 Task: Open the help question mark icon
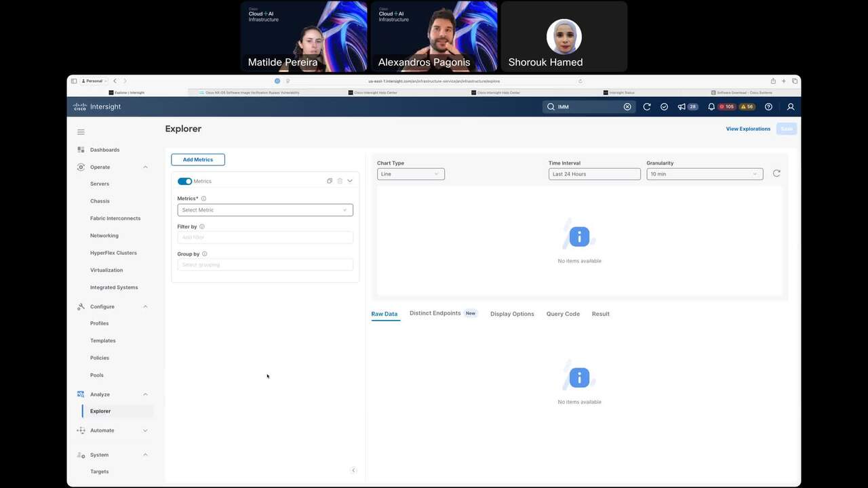tap(768, 106)
